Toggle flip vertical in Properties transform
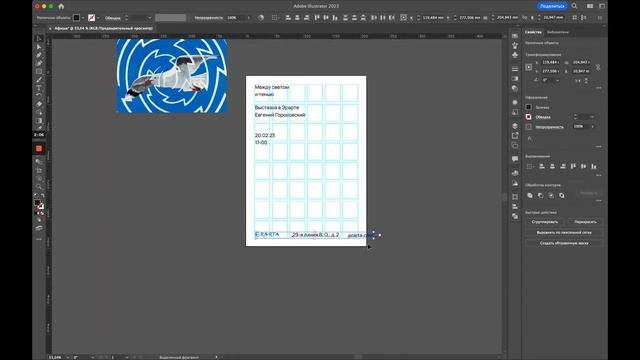This screenshot has width=640, height=360. click(586, 80)
